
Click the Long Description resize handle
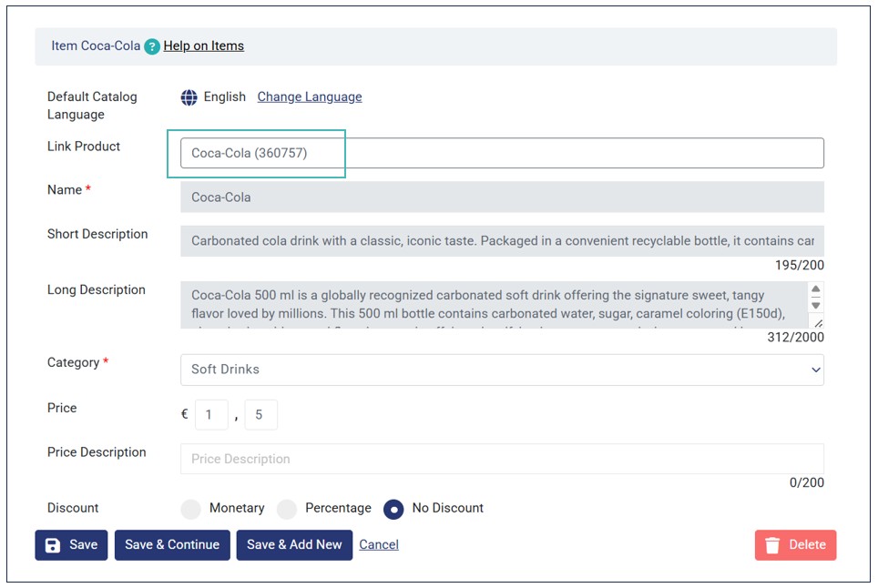(x=818, y=323)
